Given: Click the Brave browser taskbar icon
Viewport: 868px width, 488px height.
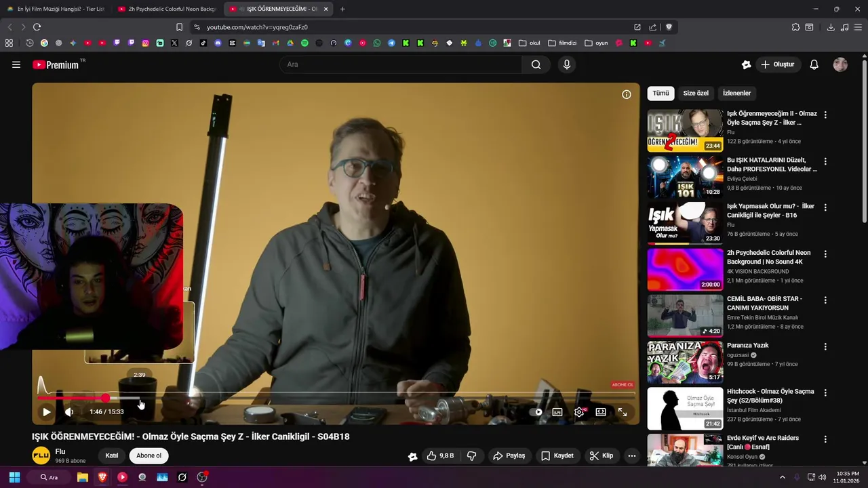Looking at the screenshot, I should coord(102,477).
